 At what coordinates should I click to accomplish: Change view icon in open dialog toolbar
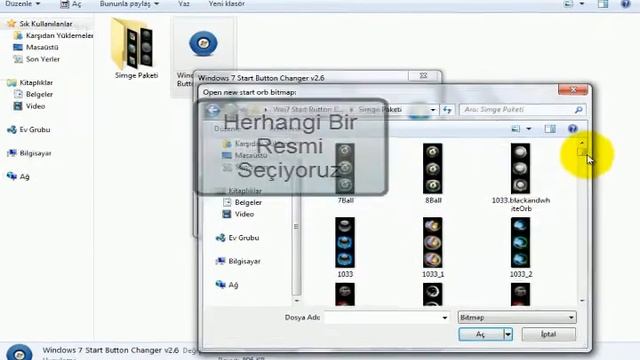[x=516, y=129]
